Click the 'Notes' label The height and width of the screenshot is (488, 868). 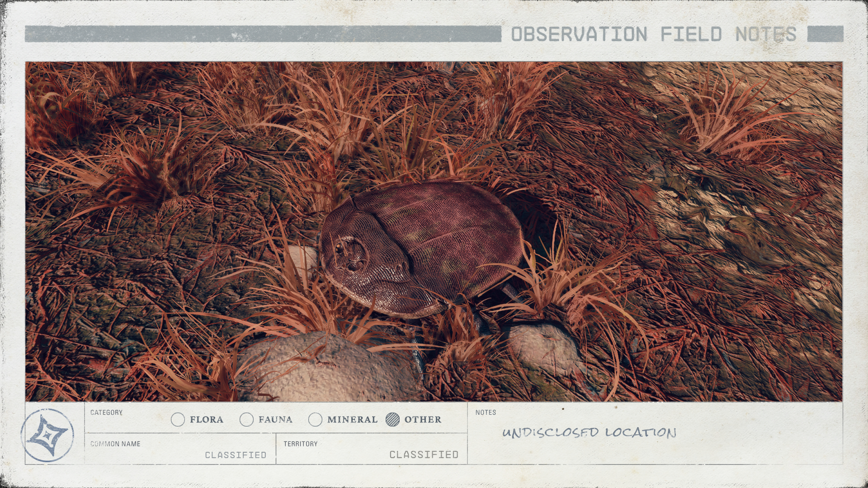coord(486,413)
